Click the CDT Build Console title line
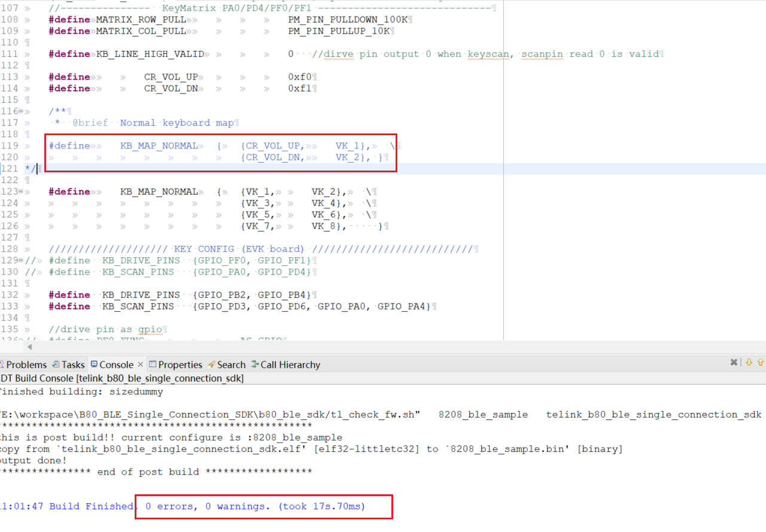Viewport: 766px width, 532px height. click(121, 378)
